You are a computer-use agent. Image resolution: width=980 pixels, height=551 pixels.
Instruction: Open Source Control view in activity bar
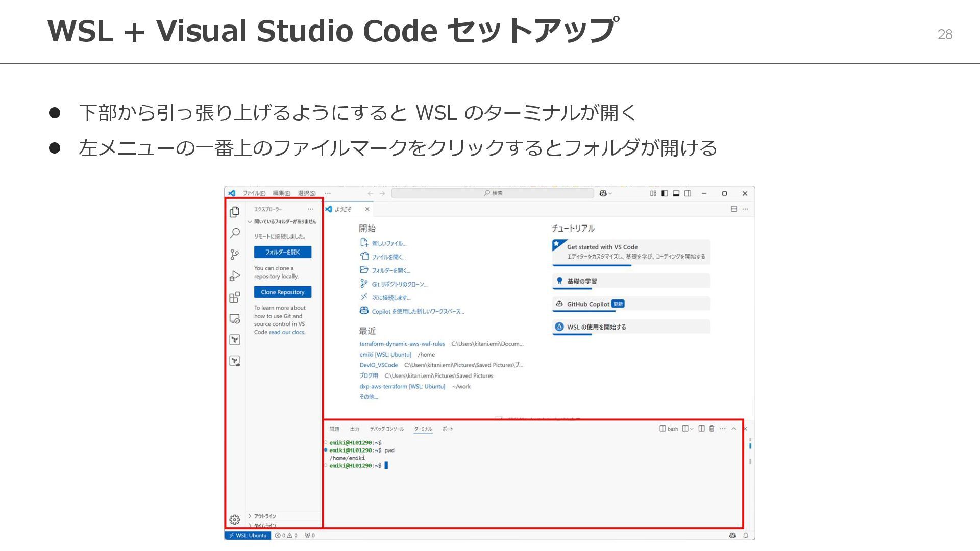coord(235,255)
